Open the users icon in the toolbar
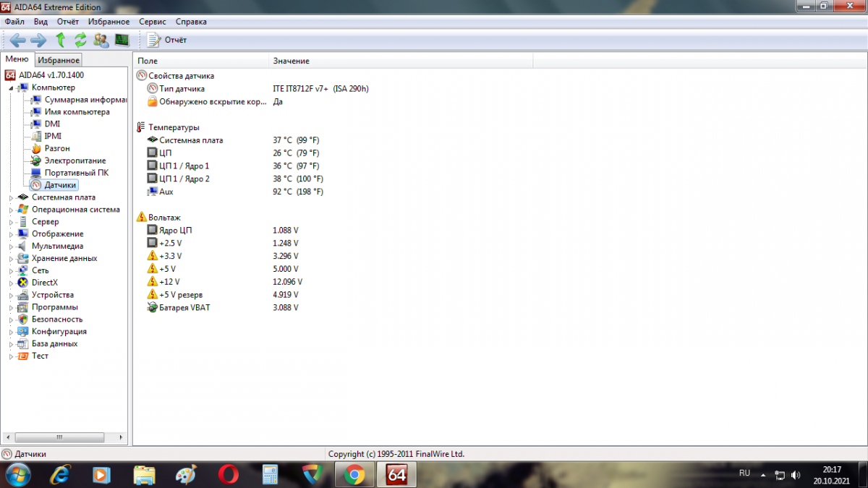 tap(101, 40)
